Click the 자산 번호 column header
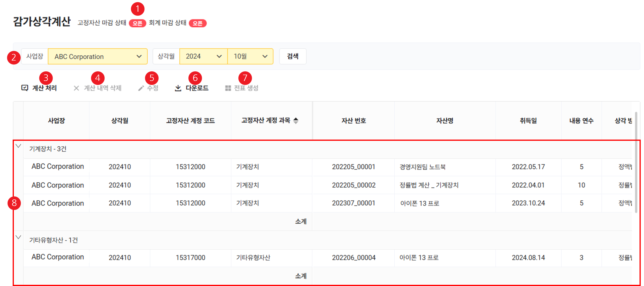 pyautogui.click(x=354, y=121)
